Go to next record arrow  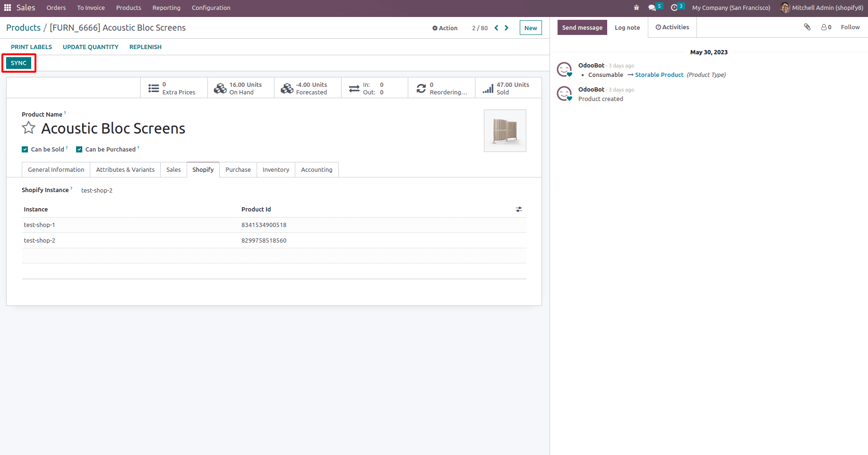507,28
